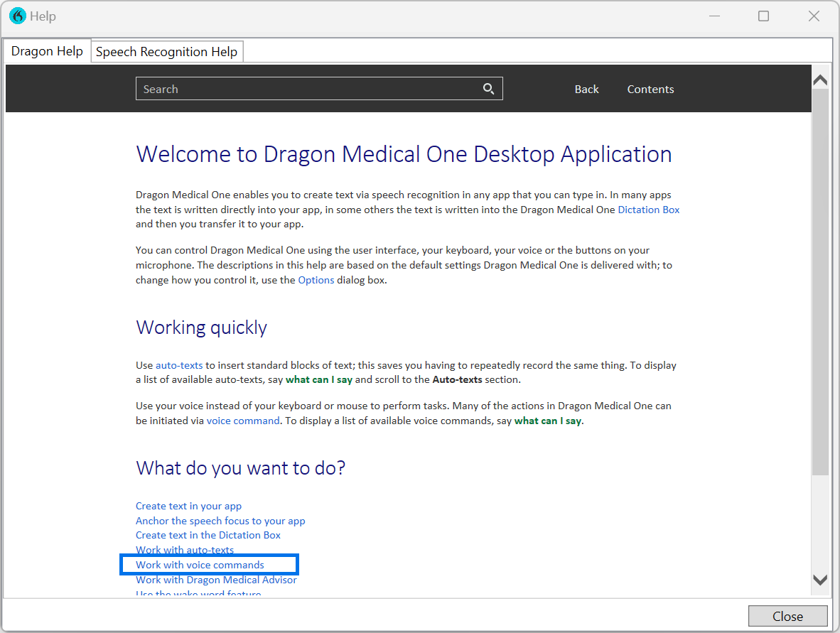
Task: Select Work with Dragon Medical Advisor
Action: (216, 580)
